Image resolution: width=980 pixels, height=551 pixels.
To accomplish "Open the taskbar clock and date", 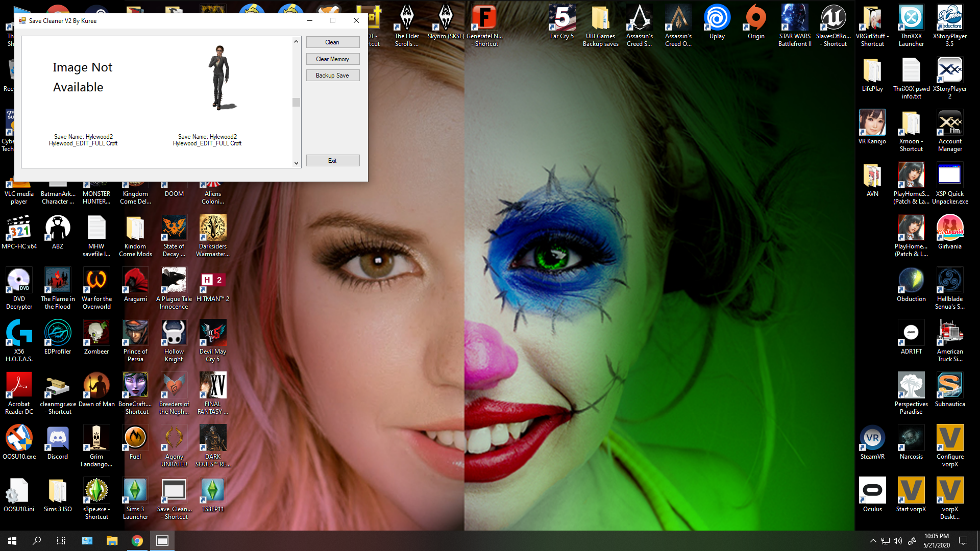I will pyautogui.click(x=937, y=541).
